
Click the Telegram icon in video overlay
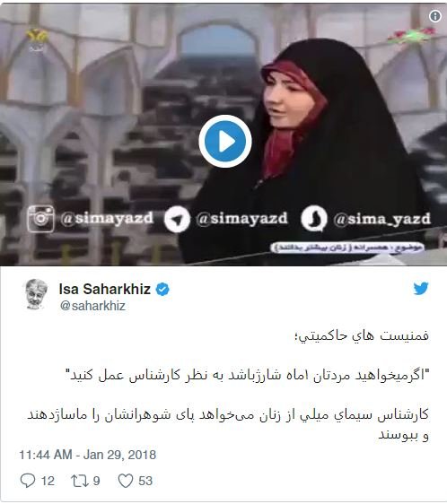click(177, 219)
